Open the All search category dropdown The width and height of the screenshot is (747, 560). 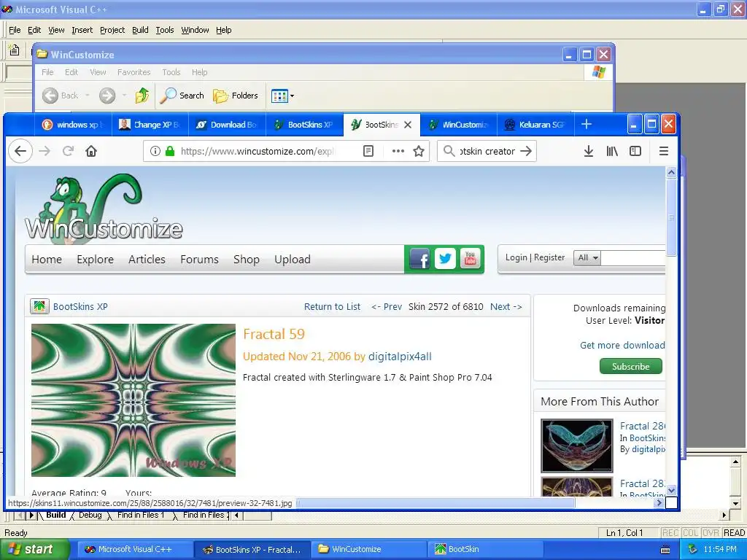click(x=587, y=257)
